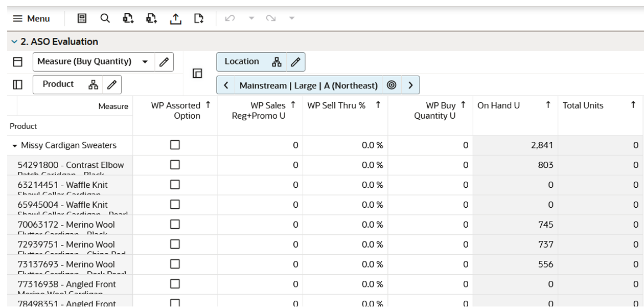
Task: Tick Assorted Option for 73137693 Merino Wool
Action: coord(175,264)
